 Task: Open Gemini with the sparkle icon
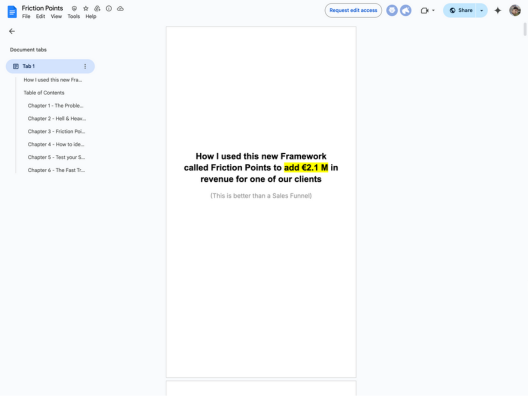pos(497,11)
